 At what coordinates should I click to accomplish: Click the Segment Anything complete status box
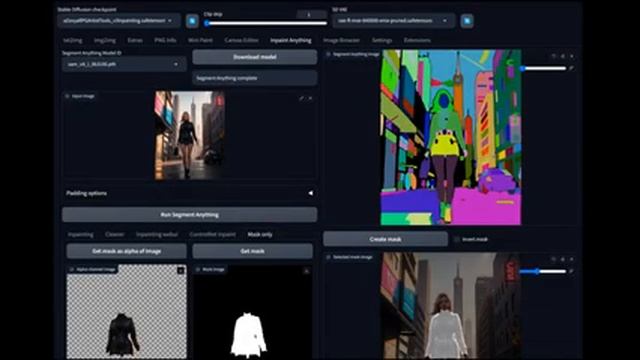point(255,78)
